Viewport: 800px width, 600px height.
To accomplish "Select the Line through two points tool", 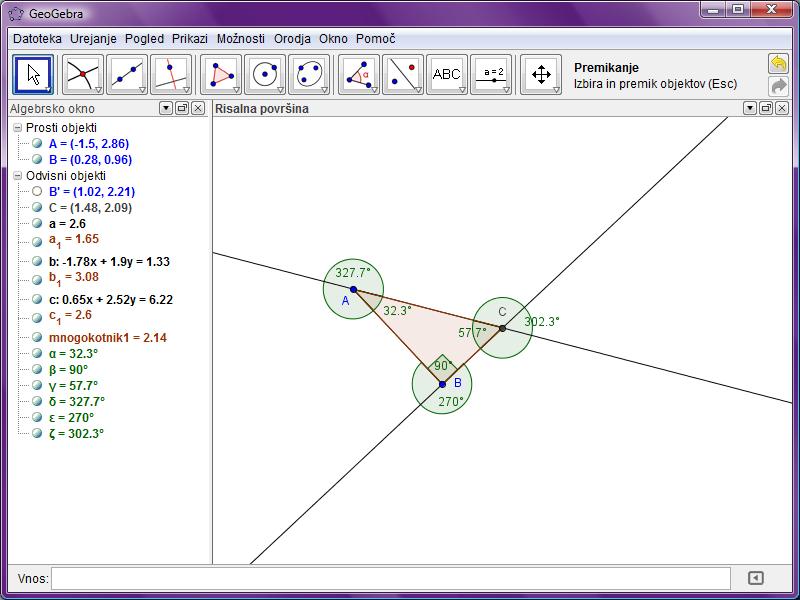I will [126, 75].
